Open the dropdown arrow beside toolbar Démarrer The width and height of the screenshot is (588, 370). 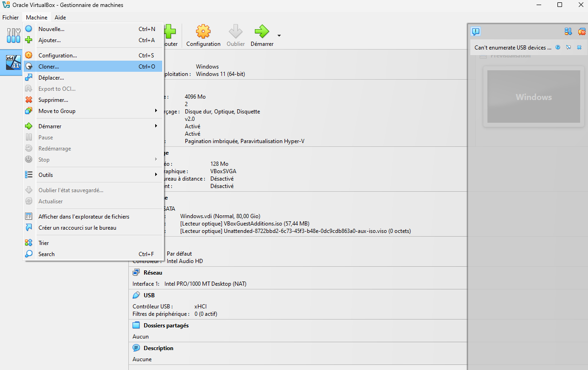279,36
